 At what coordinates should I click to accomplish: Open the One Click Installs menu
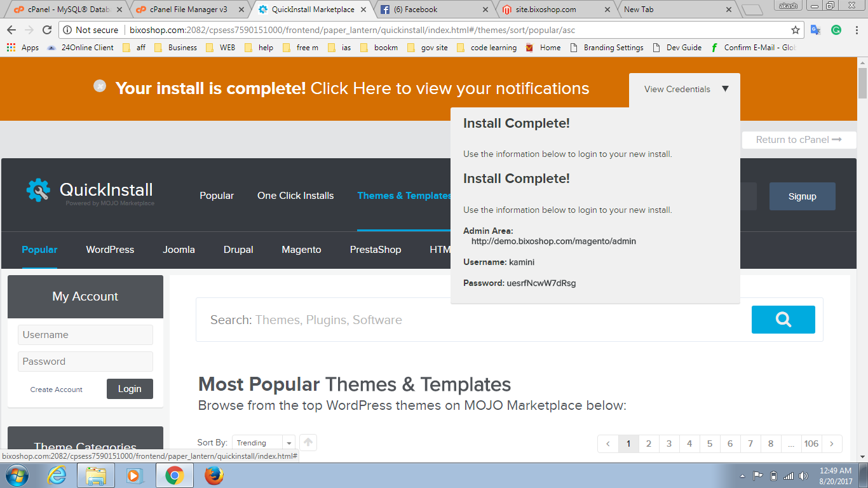(295, 196)
